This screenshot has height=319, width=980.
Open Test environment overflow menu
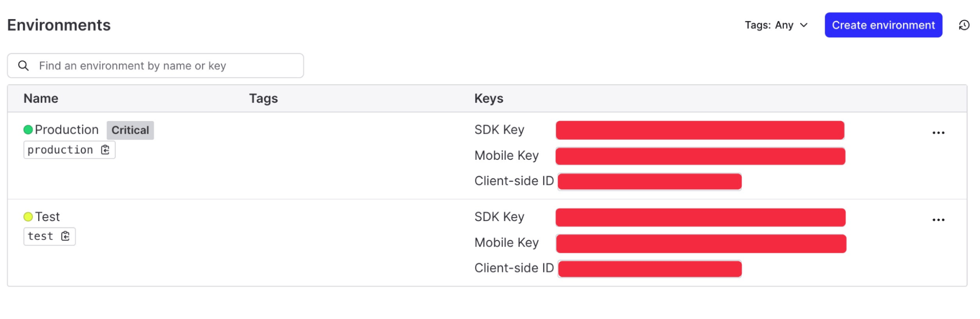pos(938,220)
